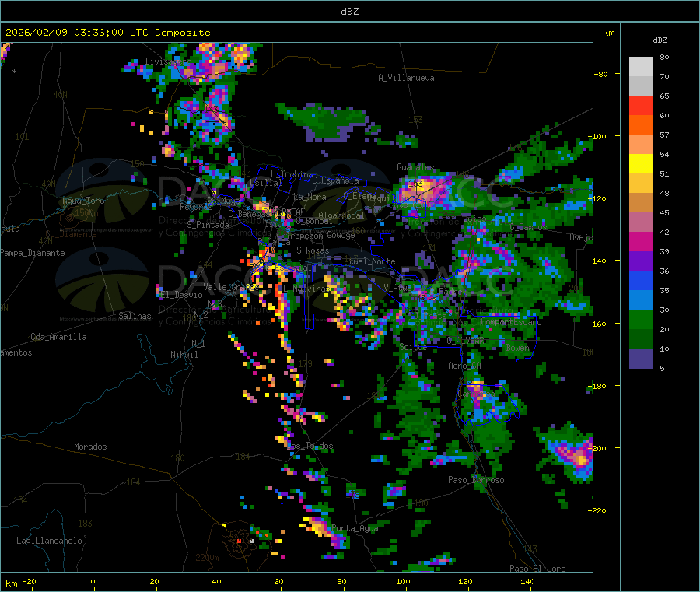The width and height of the screenshot is (700, 592).
Task: Select the Pampa_Diamante map label
Action: 33,253
